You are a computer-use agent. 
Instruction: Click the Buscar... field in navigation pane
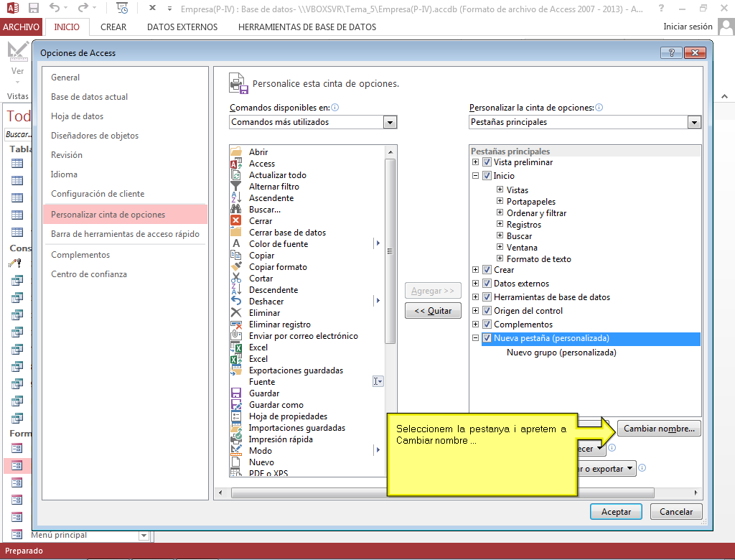click(18, 134)
